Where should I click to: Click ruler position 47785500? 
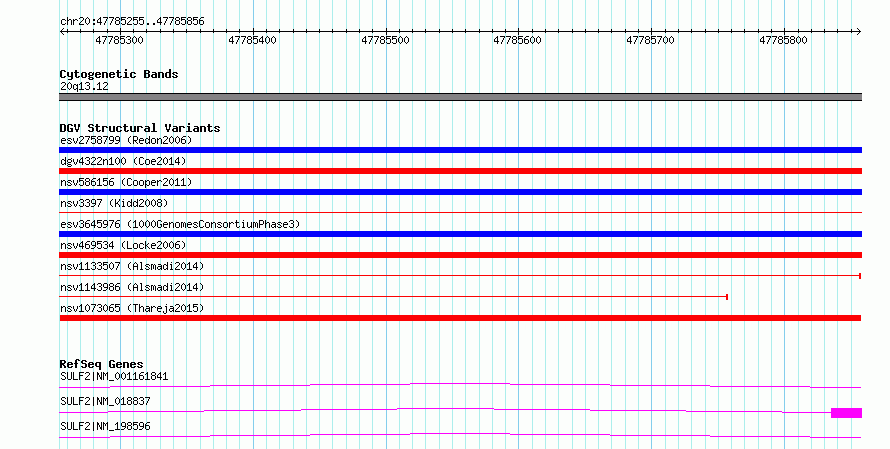(x=385, y=40)
